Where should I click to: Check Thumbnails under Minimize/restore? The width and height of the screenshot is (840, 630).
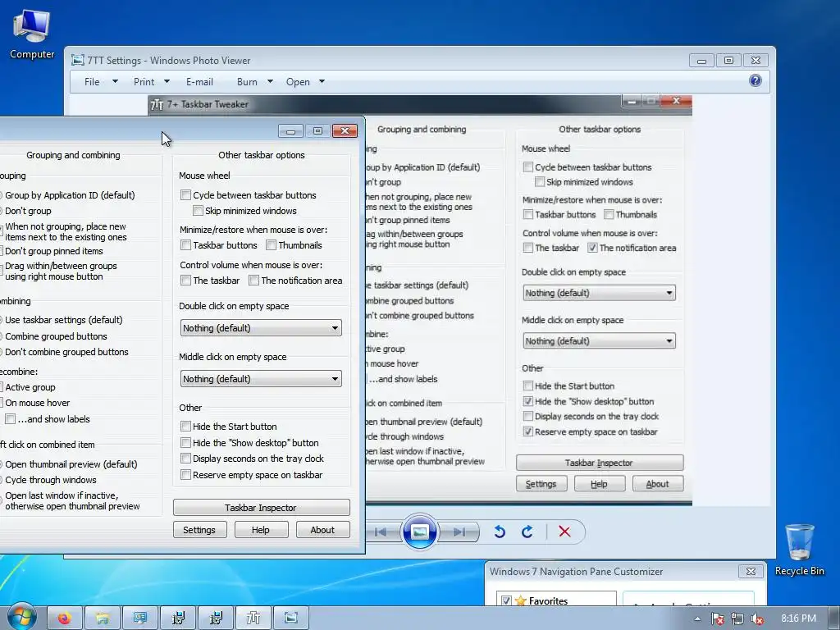click(x=271, y=244)
